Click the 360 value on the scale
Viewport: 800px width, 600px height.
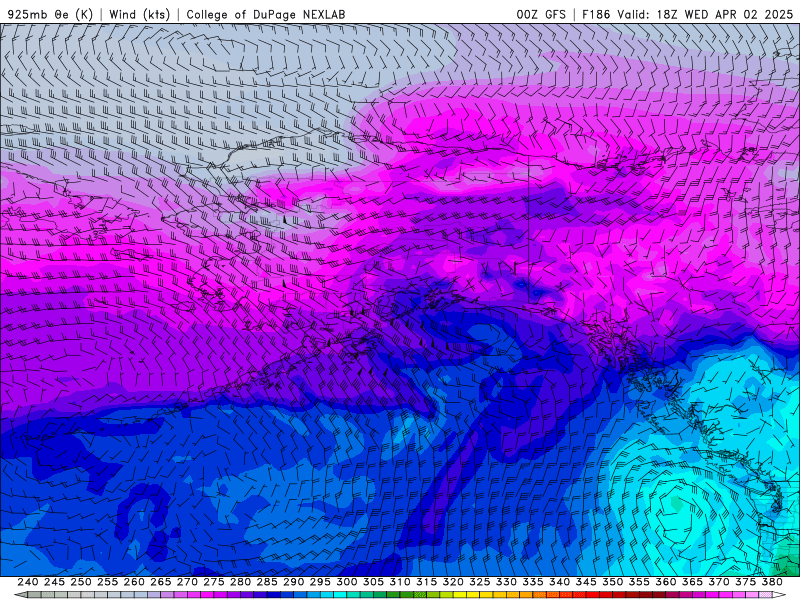666,582
